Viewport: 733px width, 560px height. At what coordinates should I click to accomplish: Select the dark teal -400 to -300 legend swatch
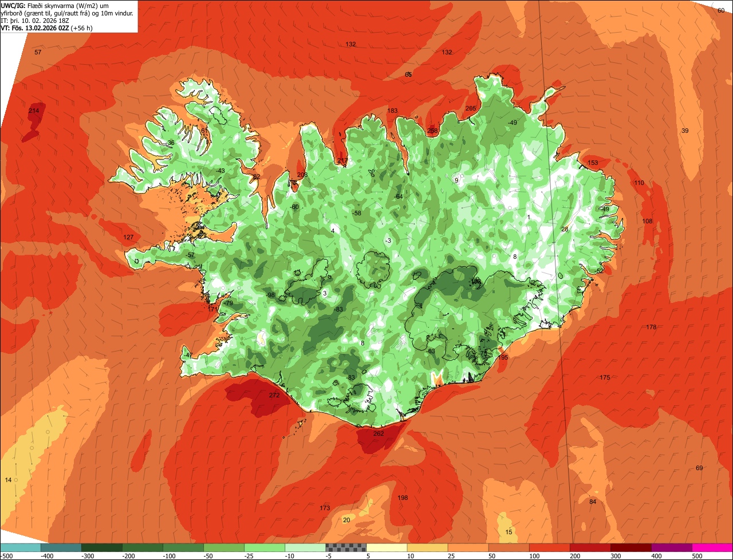coord(61,547)
